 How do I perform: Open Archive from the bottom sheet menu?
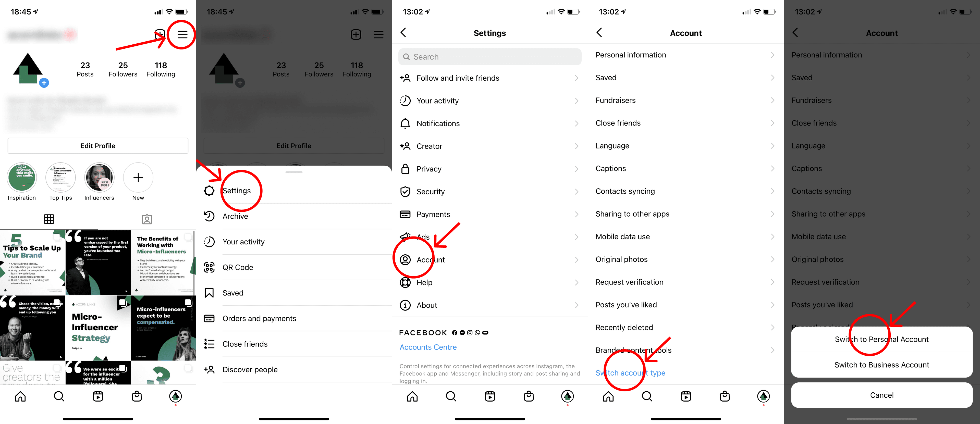[294, 216]
